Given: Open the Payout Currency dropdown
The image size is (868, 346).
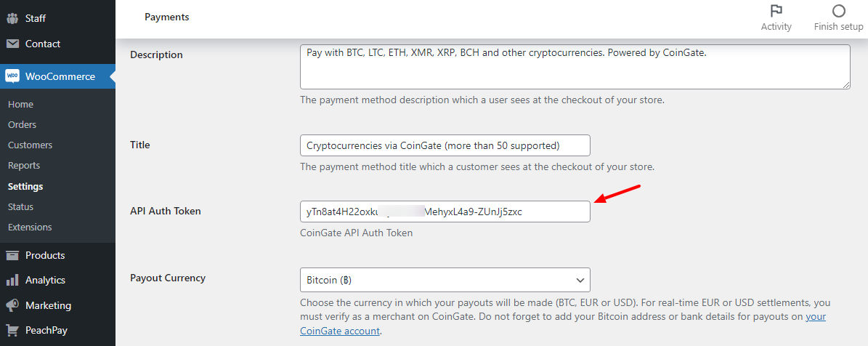Looking at the screenshot, I should click(x=445, y=280).
